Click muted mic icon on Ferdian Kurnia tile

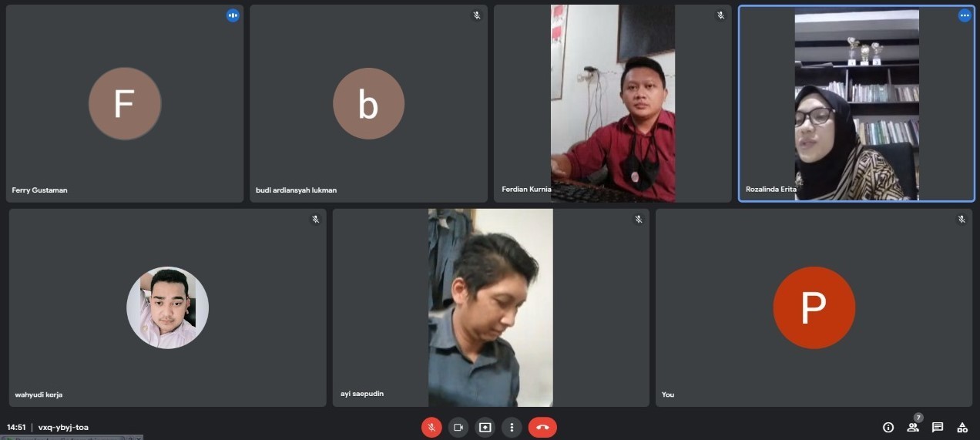(720, 15)
